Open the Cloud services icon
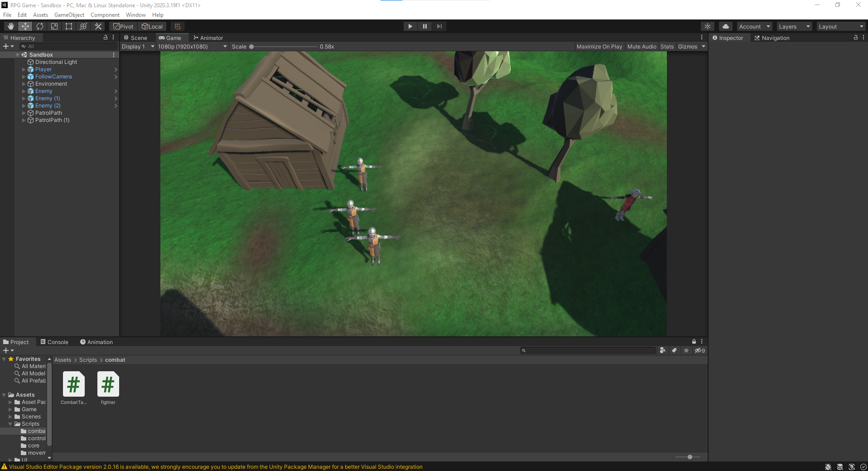This screenshot has height=471, width=868. coord(725,26)
